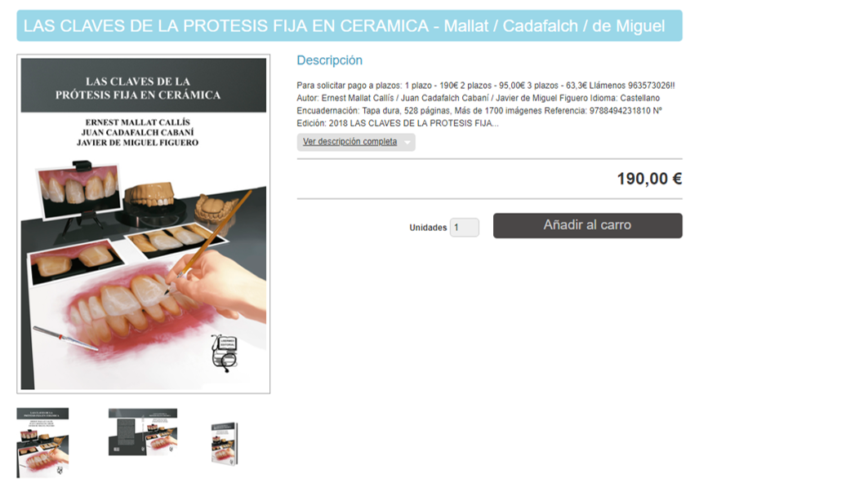Select the Descripción heading

tap(329, 60)
